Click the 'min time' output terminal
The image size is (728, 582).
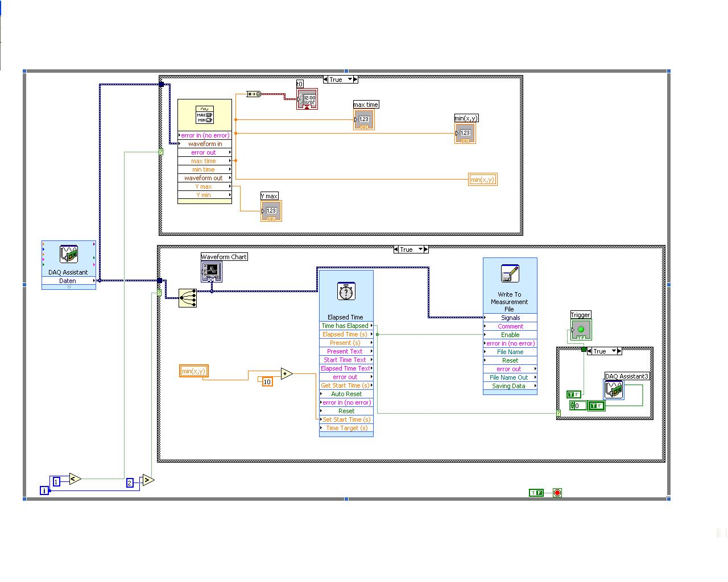coord(205,169)
